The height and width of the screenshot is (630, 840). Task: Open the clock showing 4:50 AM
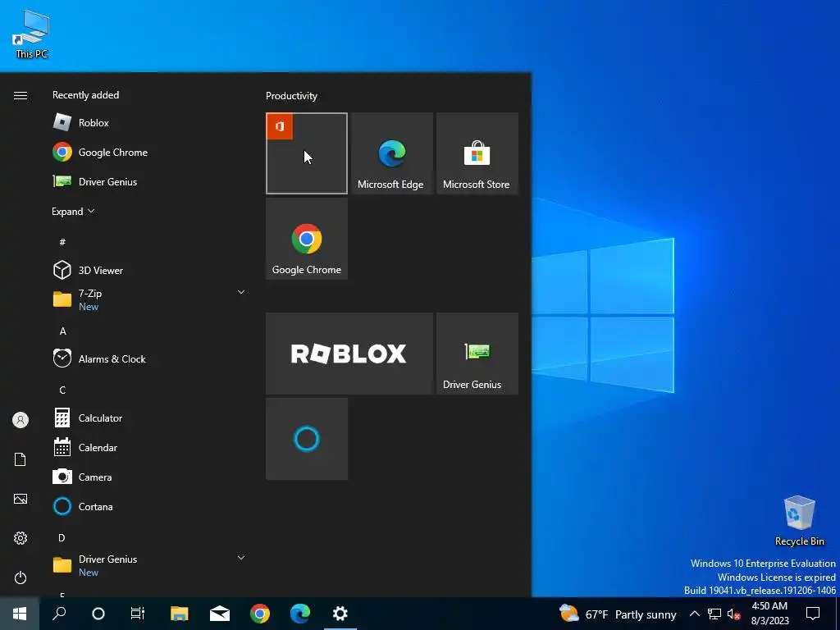[x=769, y=614]
